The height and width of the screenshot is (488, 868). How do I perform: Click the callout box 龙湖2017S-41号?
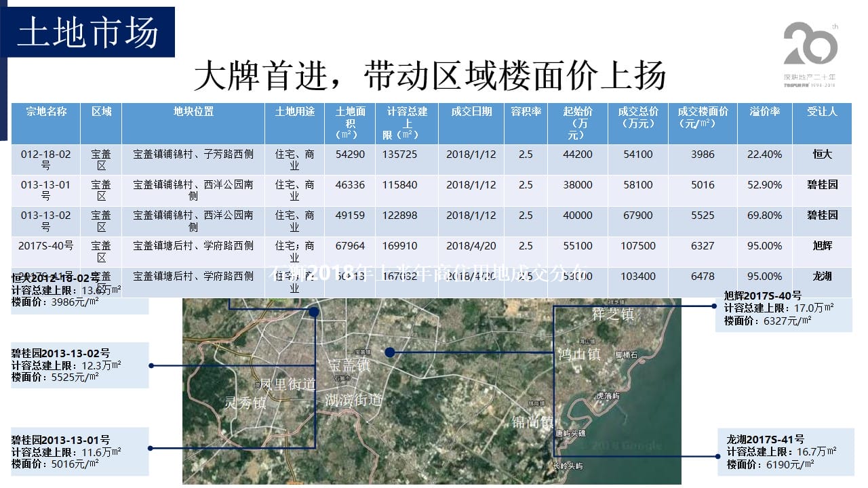point(785,451)
